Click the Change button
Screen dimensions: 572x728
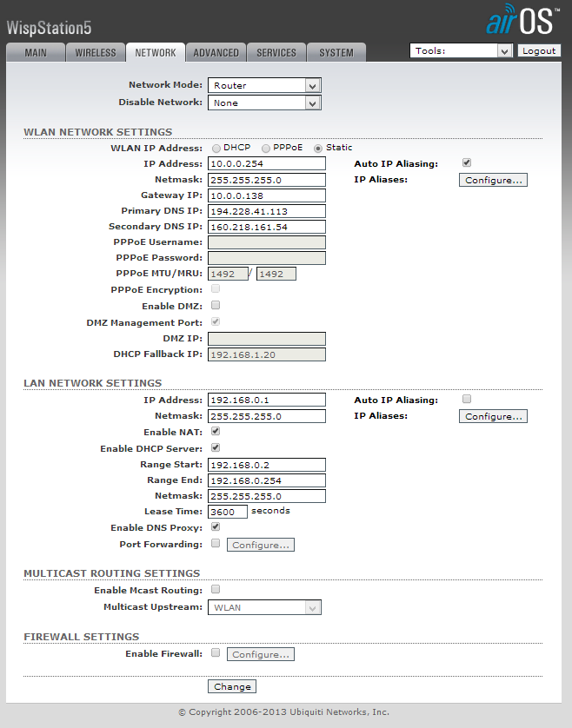coord(232,686)
